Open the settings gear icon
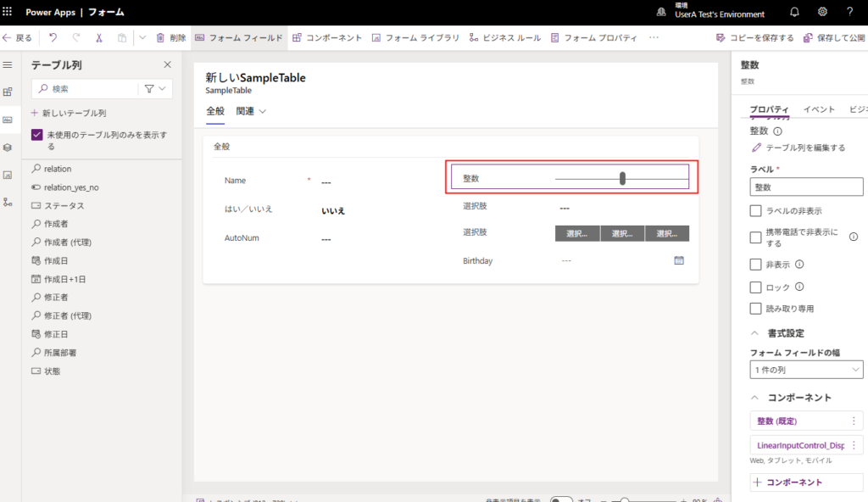 [822, 12]
